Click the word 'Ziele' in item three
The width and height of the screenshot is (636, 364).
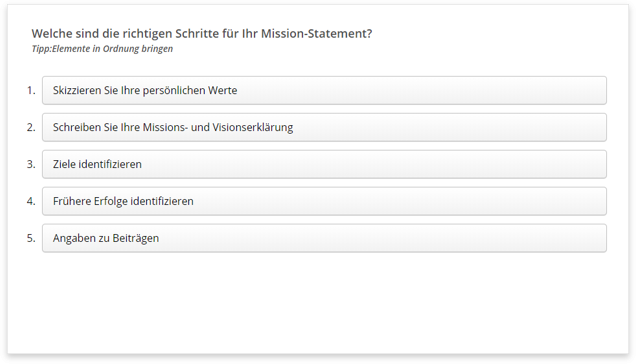tap(64, 164)
